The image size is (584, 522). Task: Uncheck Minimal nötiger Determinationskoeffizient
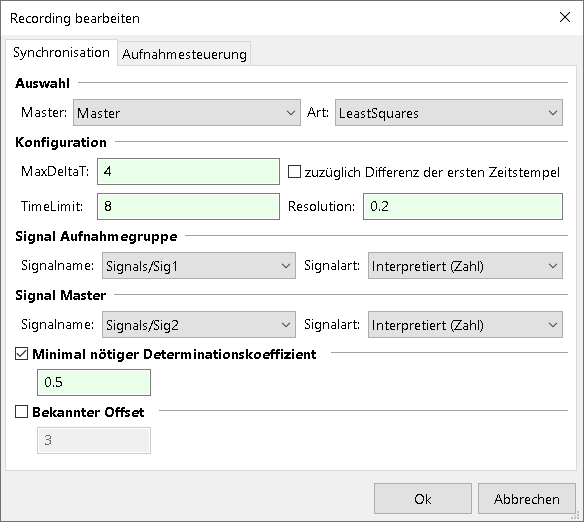(22, 354)
